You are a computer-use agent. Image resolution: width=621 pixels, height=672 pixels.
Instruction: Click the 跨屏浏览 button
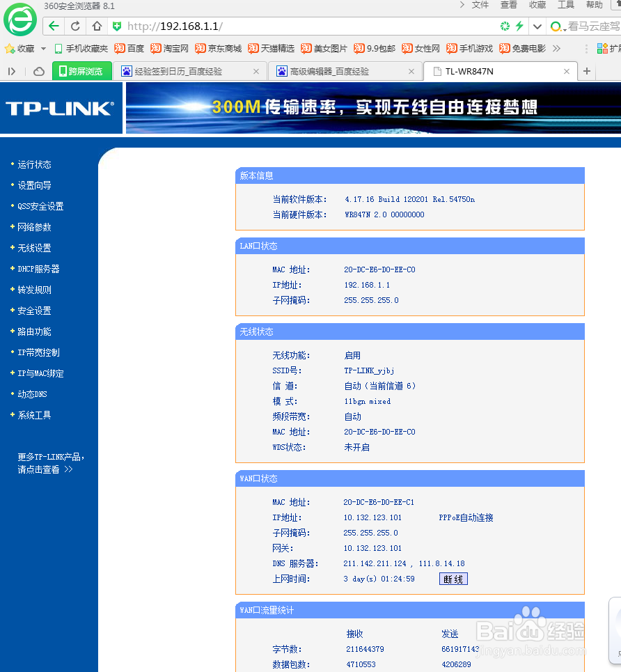[82, 71]
